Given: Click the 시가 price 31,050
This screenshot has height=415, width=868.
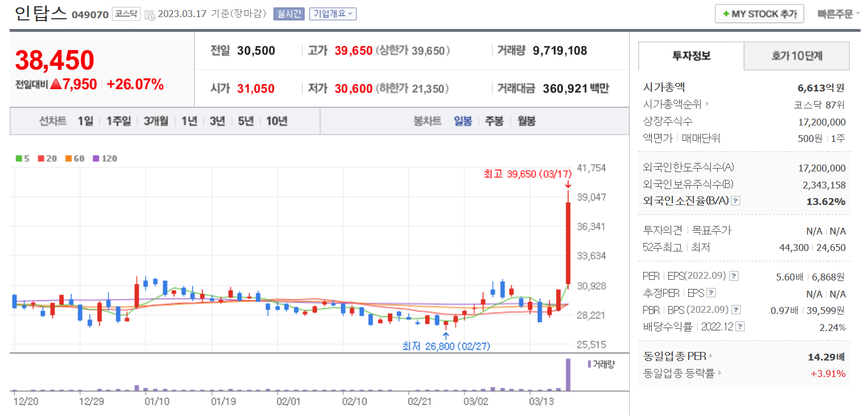Looking at the screenshot, I should coord(256,89).
